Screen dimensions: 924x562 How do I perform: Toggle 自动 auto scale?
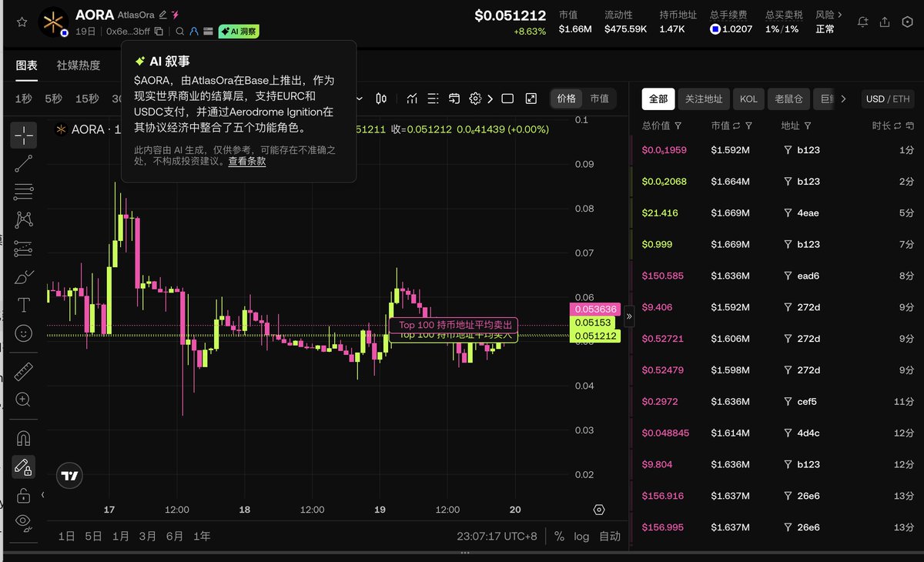click(610, 536)
